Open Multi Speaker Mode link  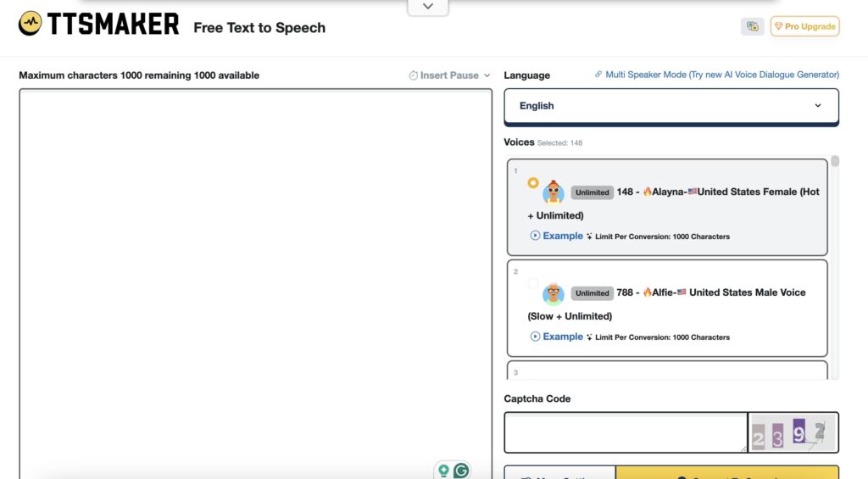pyautogui.click(x=722, y=75)
